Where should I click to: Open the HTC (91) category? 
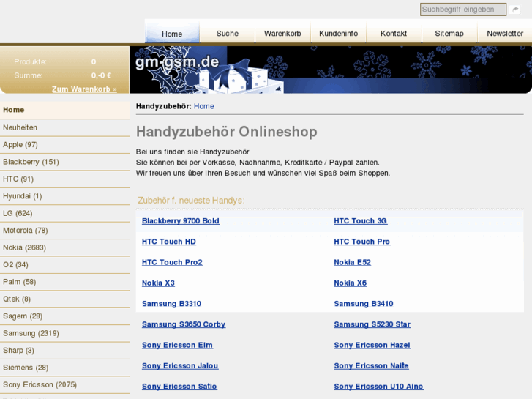[65, 179]
